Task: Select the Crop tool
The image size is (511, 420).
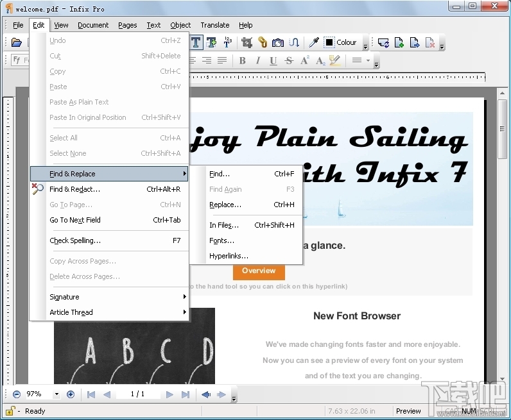Action: click(x=247, y=42)
